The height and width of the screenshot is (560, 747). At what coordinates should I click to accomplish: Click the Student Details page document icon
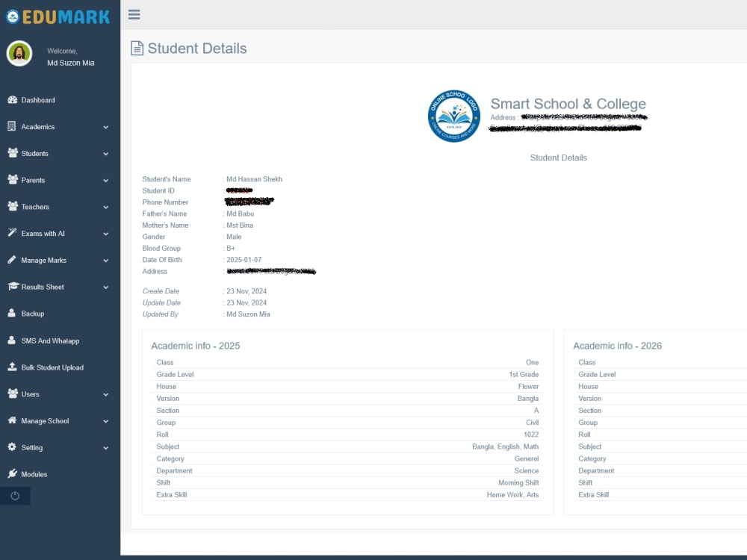(x=137, y=48)
